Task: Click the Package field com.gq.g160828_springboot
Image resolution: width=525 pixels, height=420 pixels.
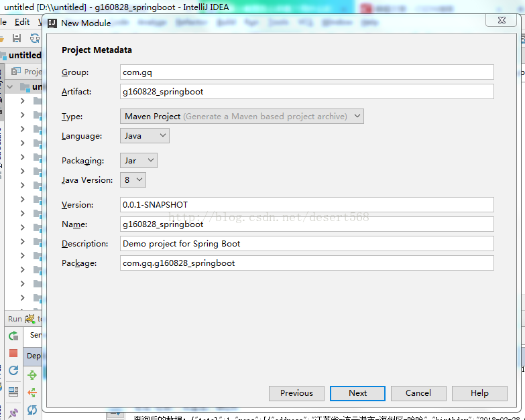Action: [x=306, y=263]
